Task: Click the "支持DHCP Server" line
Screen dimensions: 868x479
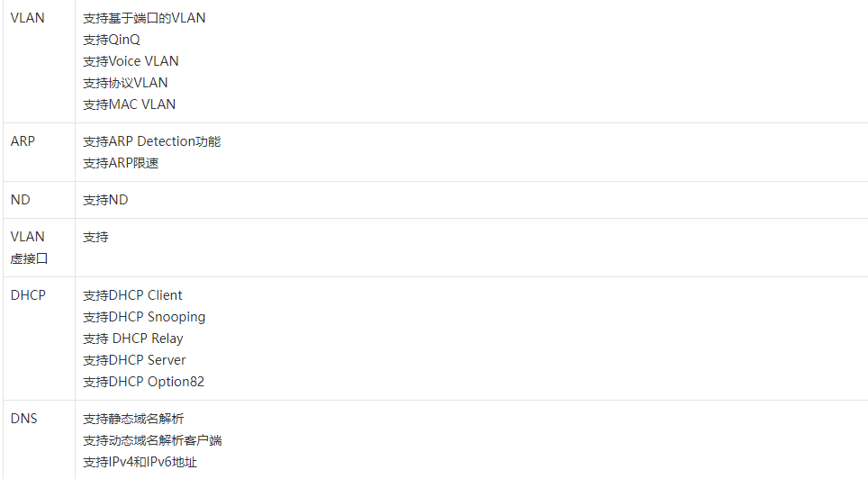Action: (134, 360)
